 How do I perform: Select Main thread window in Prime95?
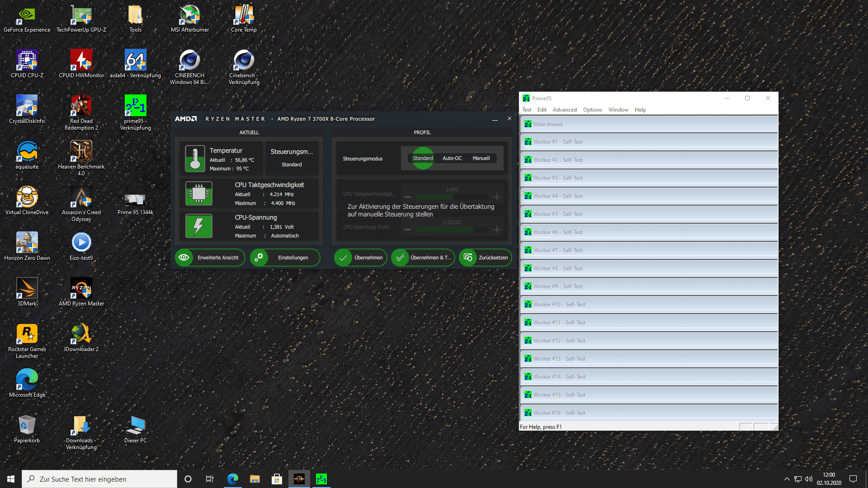649,124
